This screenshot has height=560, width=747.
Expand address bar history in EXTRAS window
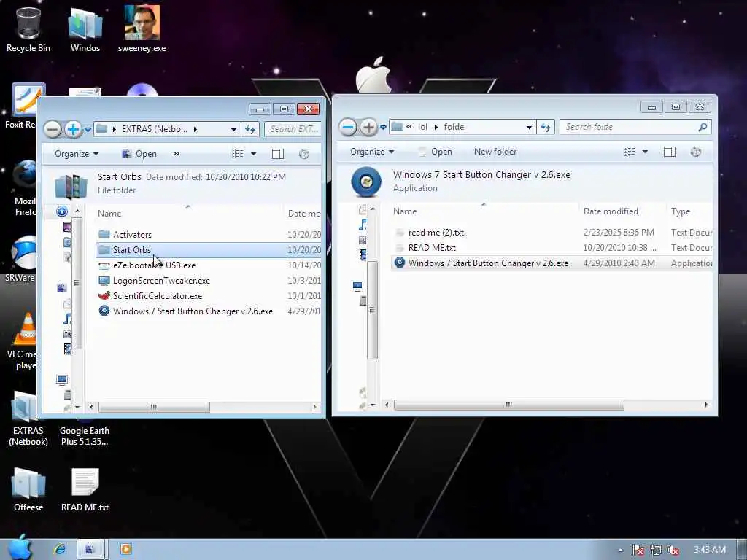click(x=233, y=129)
